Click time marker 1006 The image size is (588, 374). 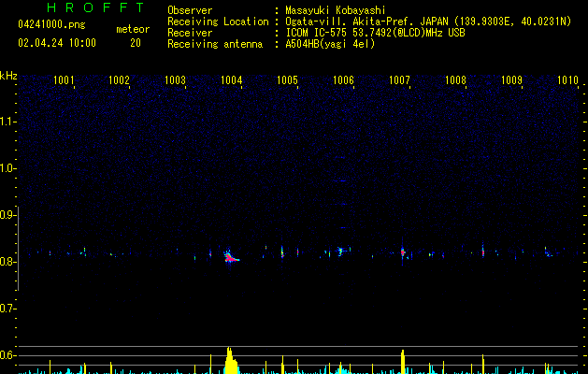coord(343,80)
